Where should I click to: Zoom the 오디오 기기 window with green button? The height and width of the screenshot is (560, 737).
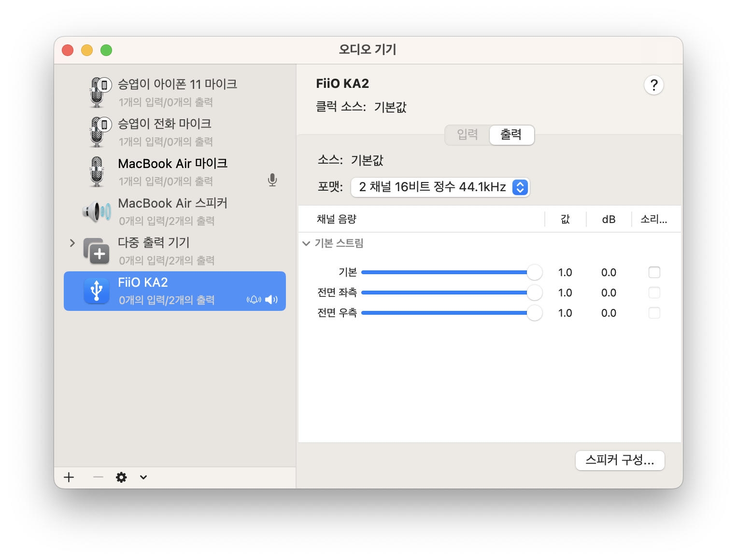pyautogui.click(x=106, y=50)
